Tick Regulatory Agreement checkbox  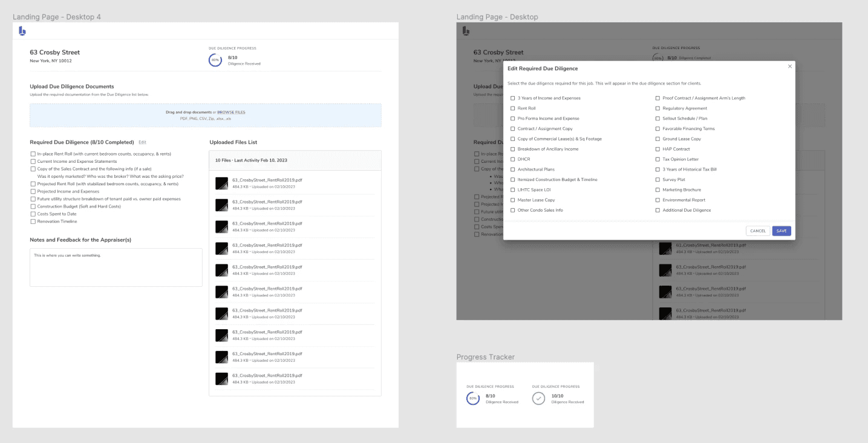pos(658,108)
